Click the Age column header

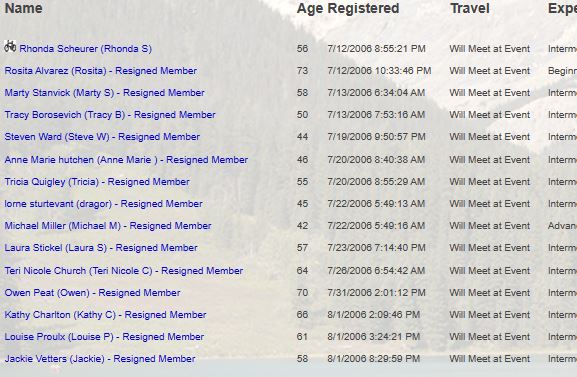(x=310, y=8)
